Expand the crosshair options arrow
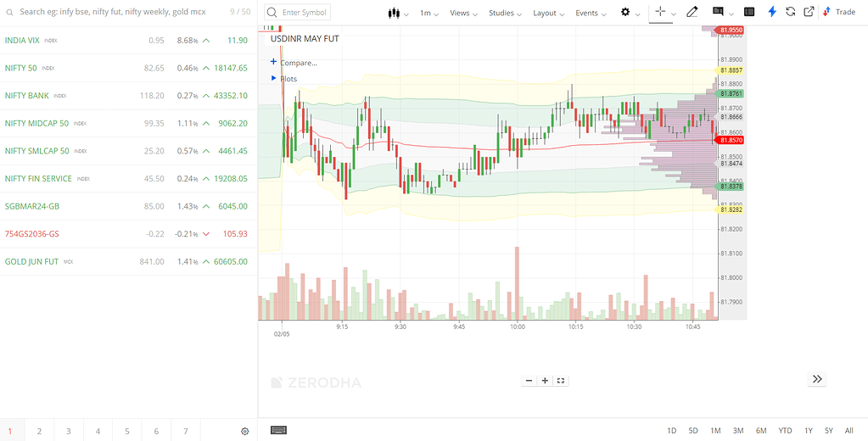Screen dimensions: 868x441 (674, 14)
